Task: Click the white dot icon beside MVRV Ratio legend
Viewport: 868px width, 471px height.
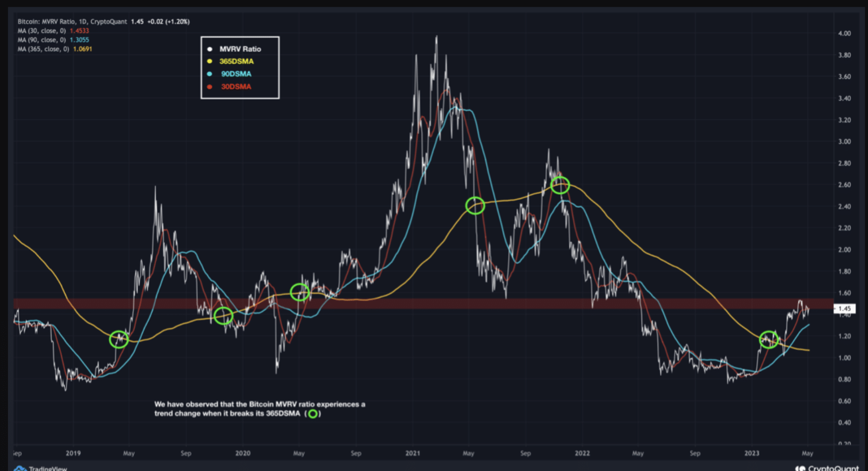Action: [210, 49]
